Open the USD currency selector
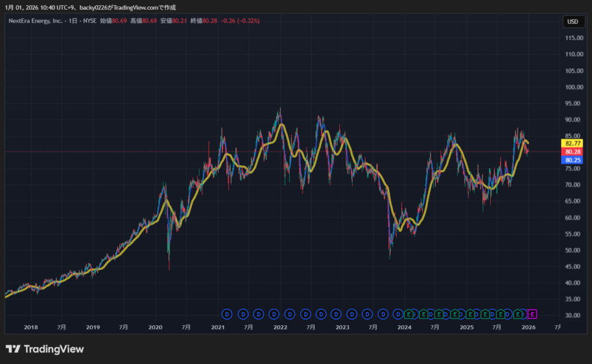 [x=572, y=21]
